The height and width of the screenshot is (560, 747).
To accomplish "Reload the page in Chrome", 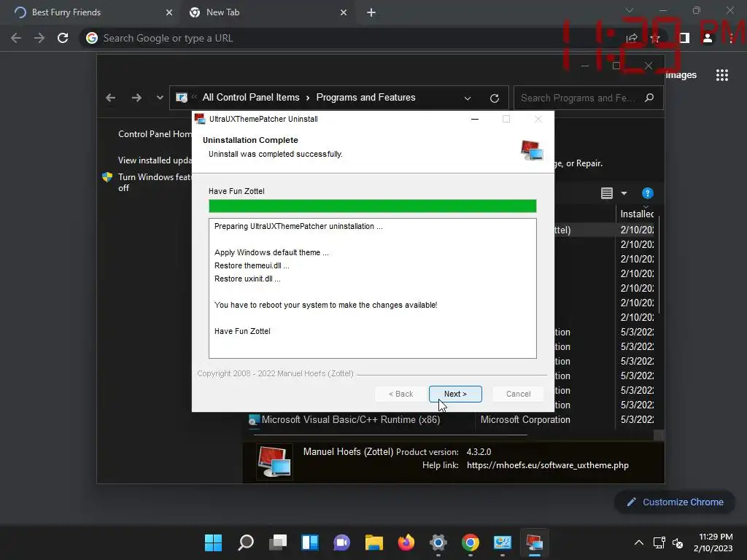I will (x=63, y=38).
